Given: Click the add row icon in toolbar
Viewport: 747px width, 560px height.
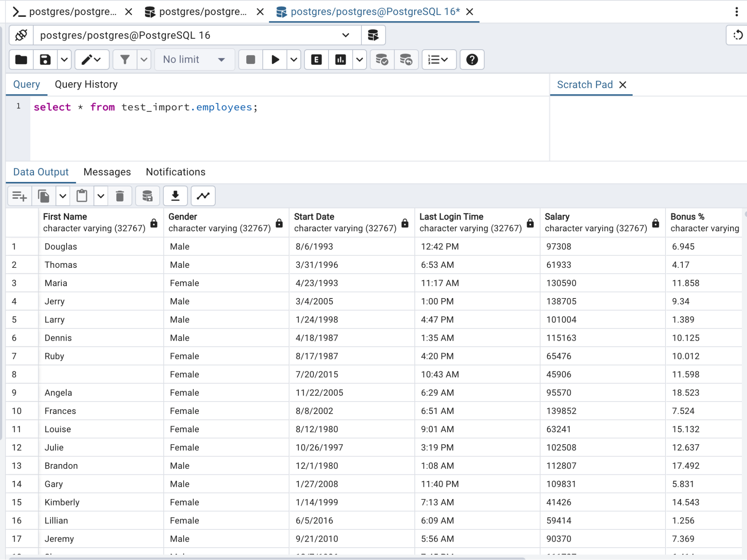Looking at the screenshot, I should point(19,196).
